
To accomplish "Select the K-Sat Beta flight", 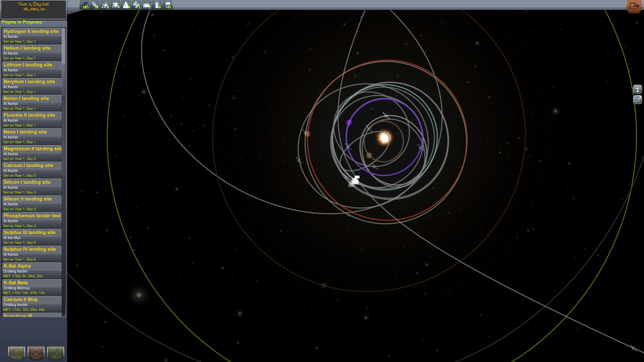I will 32,288.
